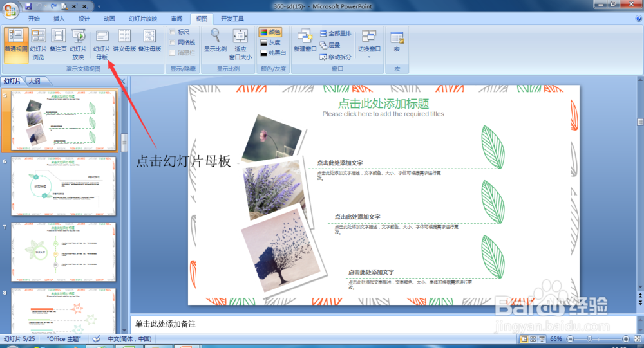Click the Macros (宏) button
The width and height of the screenshot is (644, 348).
(397, 41)
